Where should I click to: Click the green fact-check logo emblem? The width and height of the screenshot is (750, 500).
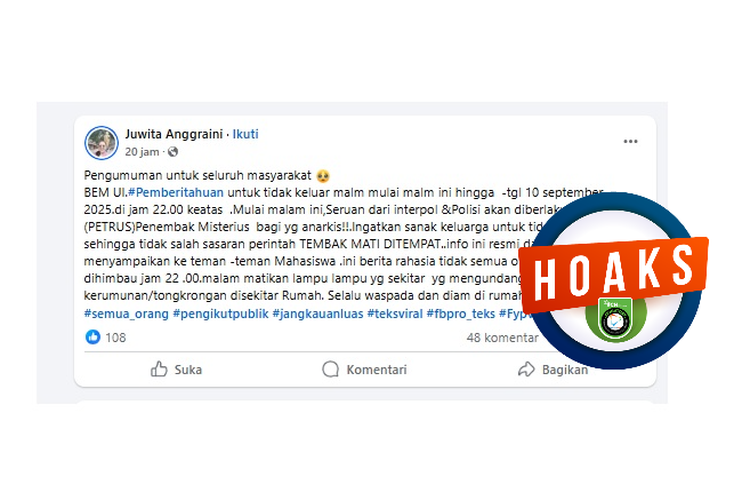click(x=616, y=319)
